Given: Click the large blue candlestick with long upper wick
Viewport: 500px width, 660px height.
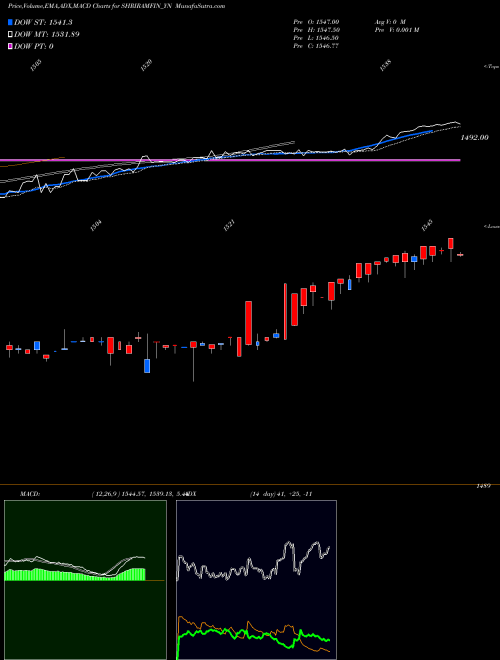Looking at the screenshot, I should [x=147, y=353].
